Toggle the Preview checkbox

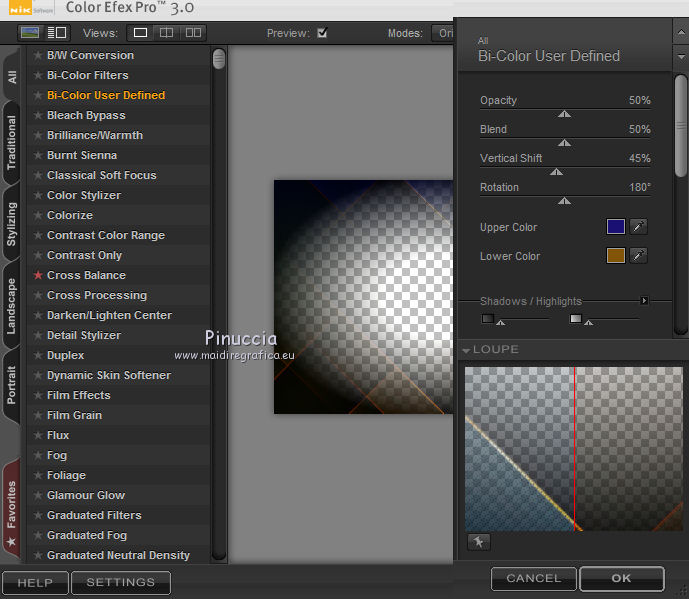(x=322, y=33)
